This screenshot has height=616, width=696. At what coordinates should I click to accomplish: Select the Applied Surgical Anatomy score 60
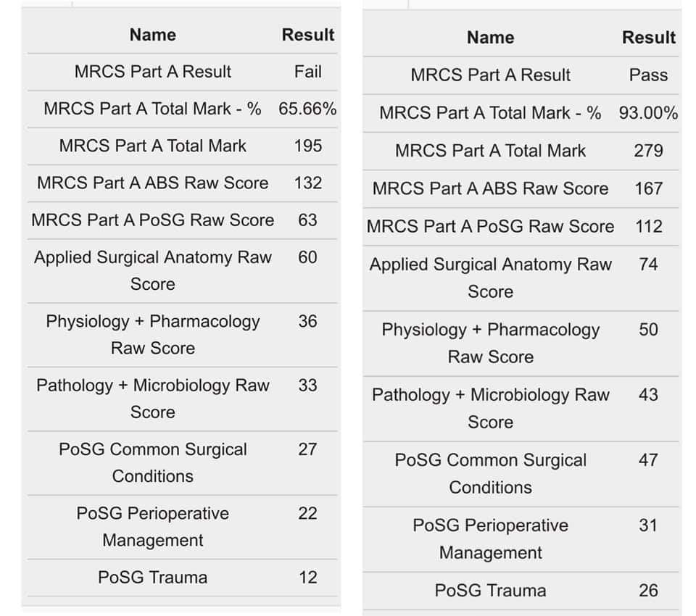pyautogui.click(x=307, y=257)
